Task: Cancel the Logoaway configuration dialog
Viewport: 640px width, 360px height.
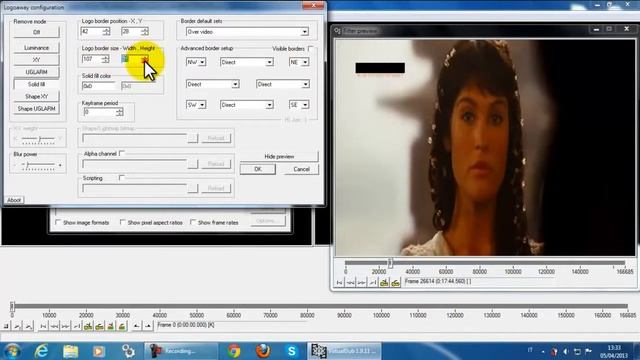Action: [x=301, y=169]
